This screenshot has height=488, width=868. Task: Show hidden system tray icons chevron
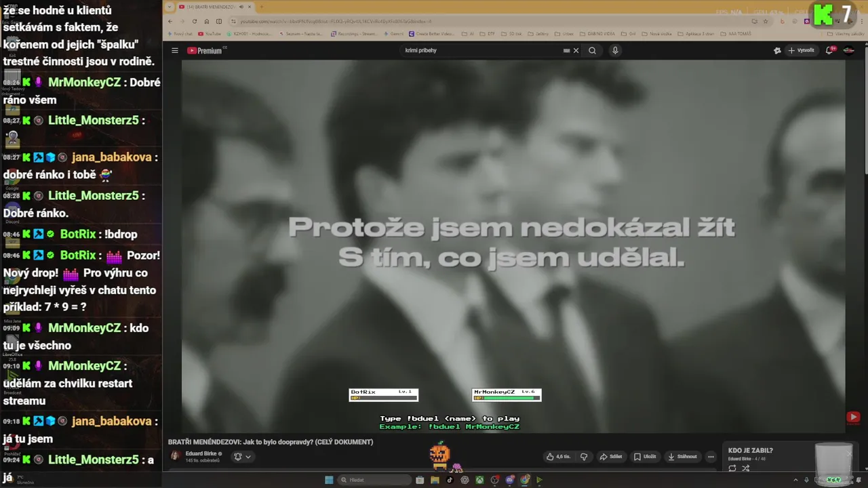point(797,480)
